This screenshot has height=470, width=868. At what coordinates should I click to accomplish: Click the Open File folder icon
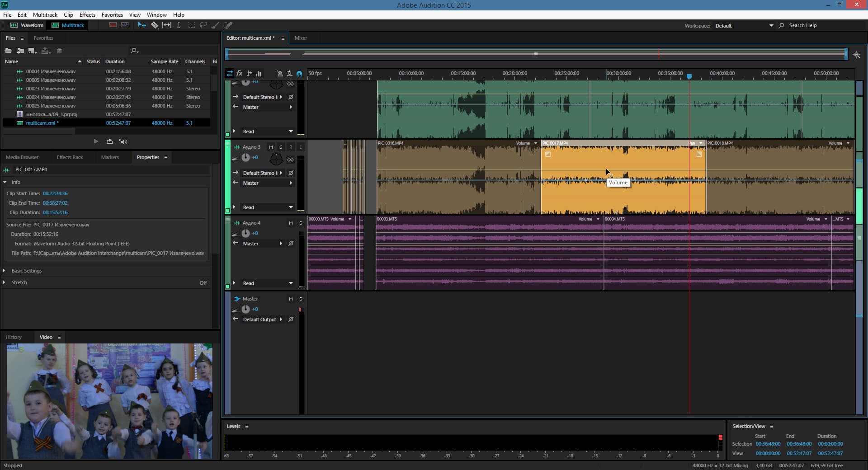click(x=8, y=51)
